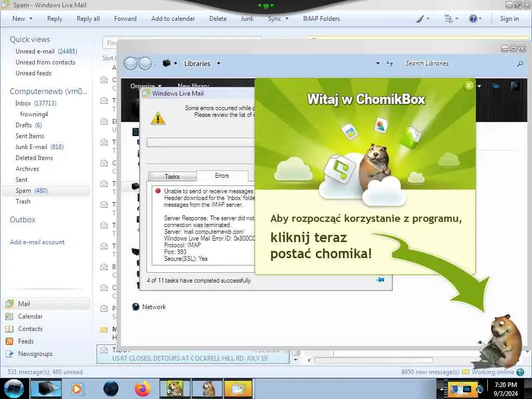This screenshot has width=532, height=399.
Task: Click Reply in the Live Mail toolbar
Action: [55, 19]
